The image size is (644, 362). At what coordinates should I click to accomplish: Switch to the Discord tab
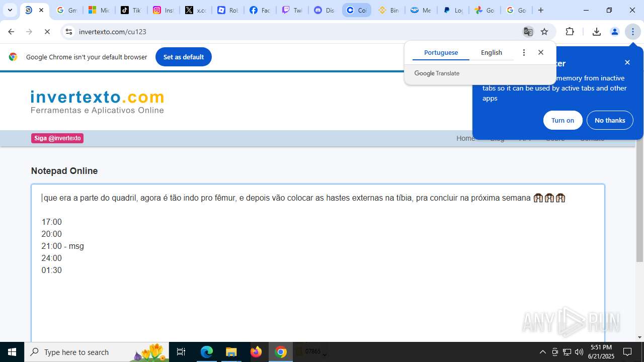324,10
